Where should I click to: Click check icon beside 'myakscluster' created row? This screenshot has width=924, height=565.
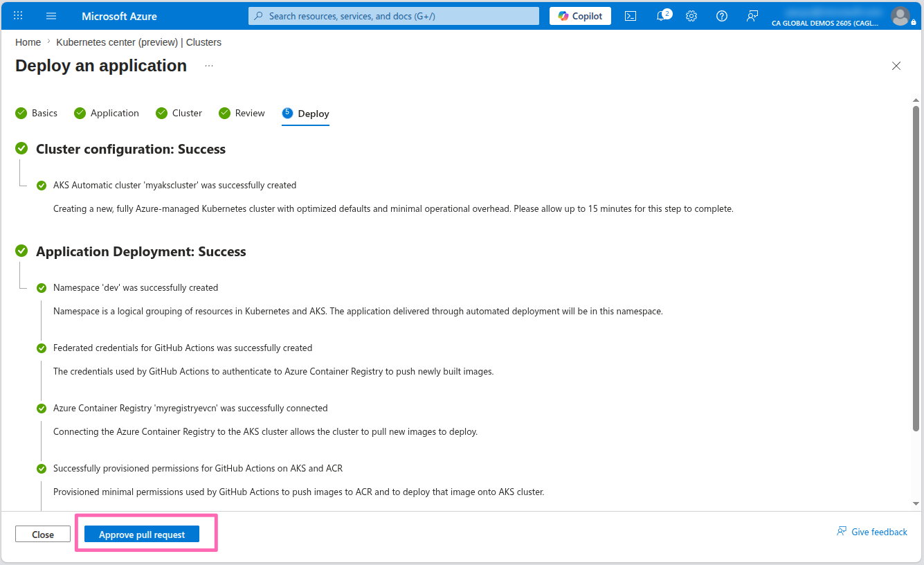42,186
